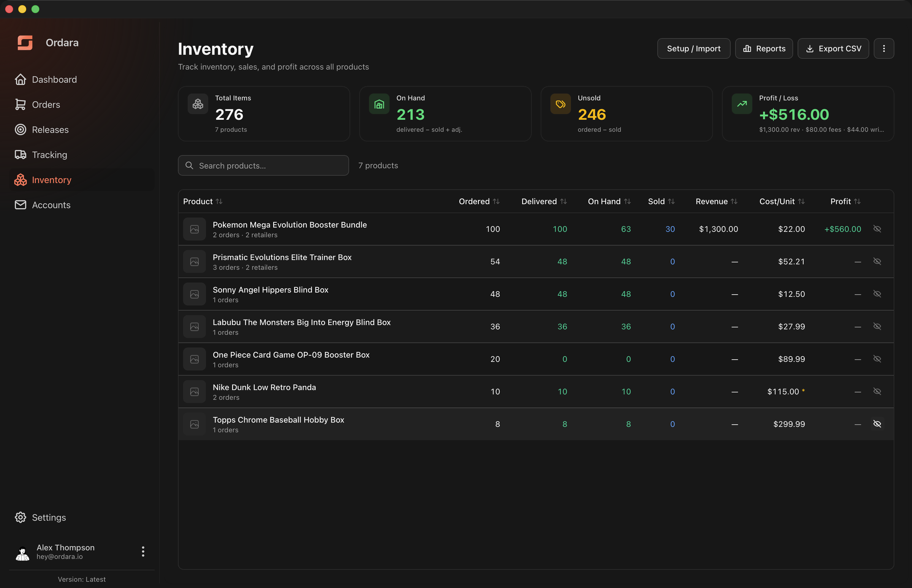The height and width of the screenshot is (588, 912).
Task: Open the Dashboard page from sidebar
Action: pos(82,79)
